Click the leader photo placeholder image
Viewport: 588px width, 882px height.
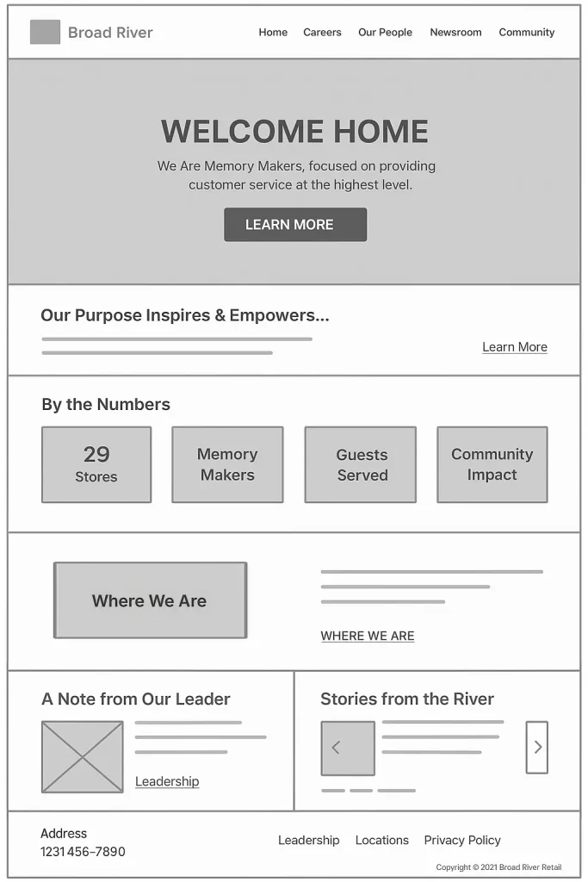(83, 757)
